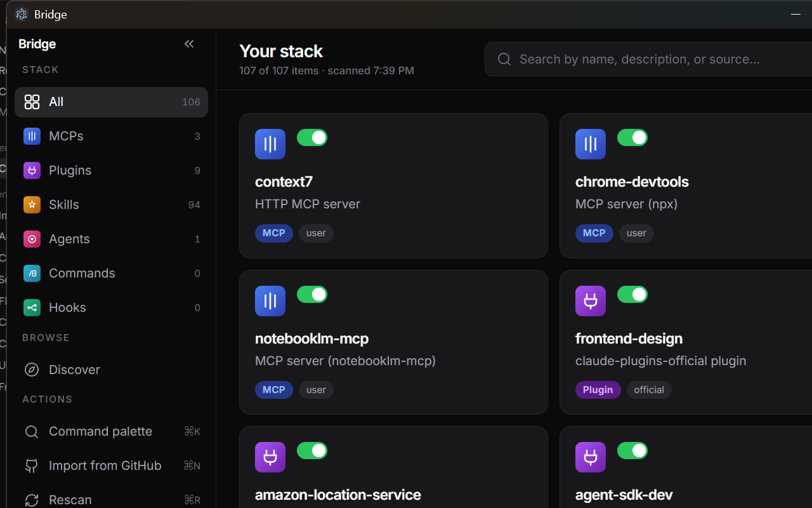Image resolution: width=812 pixels, height=508 pixels.
Task: Toggle the frontend-design plugin off
Action: click(x=632, y=294)
